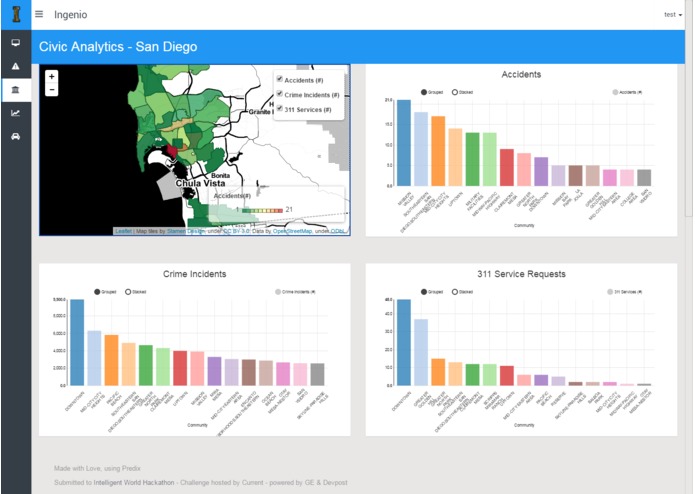The image size is (695, 494).
Task: Open the test user dropdown
Action: [x=672, y=15]
